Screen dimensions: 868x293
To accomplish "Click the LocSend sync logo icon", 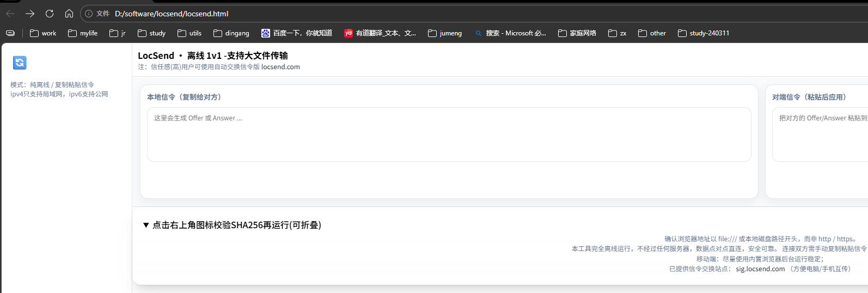I will click(x=20, y=63).
